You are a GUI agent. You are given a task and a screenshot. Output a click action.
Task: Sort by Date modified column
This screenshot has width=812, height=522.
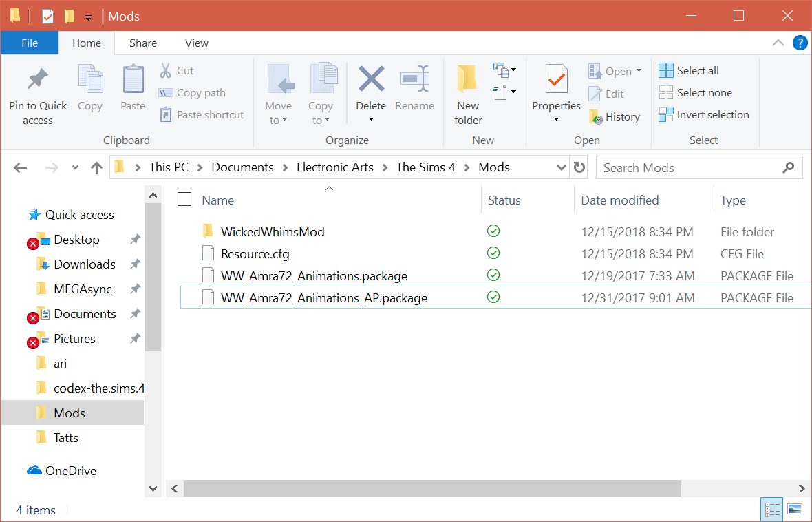coord(620,200)
